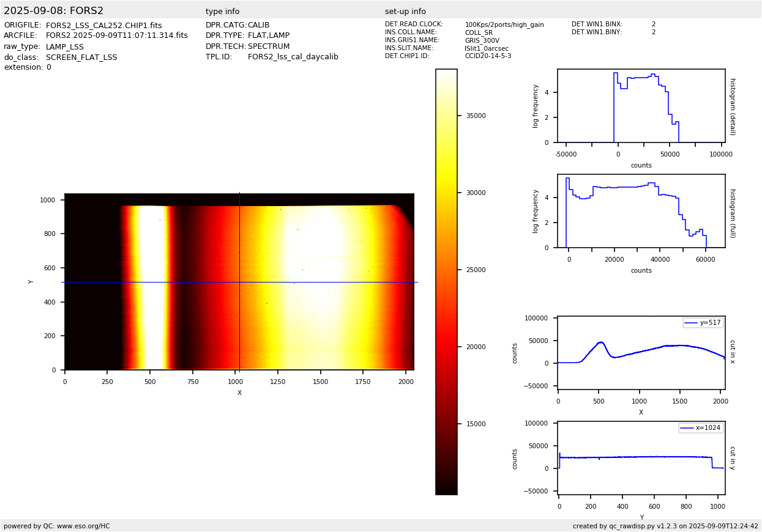Click the INS.SLIT.NAME value lSlit1_0arcsec
This screenshot has height=532, width=762.
(487, 48)
